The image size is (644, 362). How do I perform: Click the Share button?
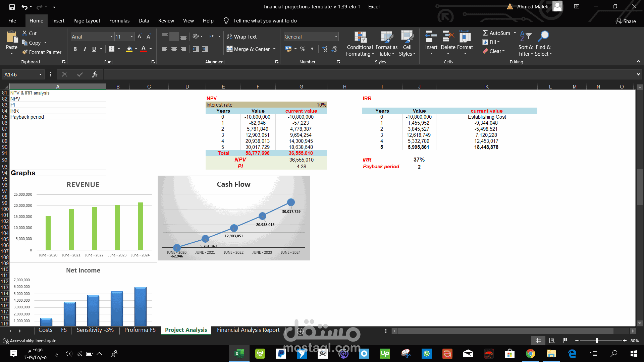626,21
